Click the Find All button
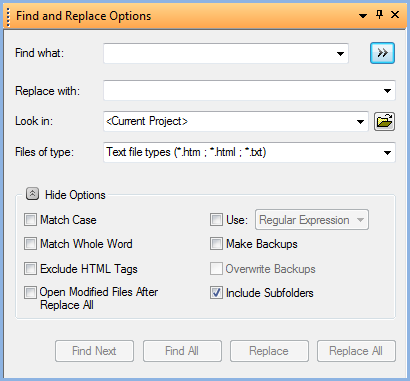The height and width of the screenshot is (381, 410). coord(182,351)
